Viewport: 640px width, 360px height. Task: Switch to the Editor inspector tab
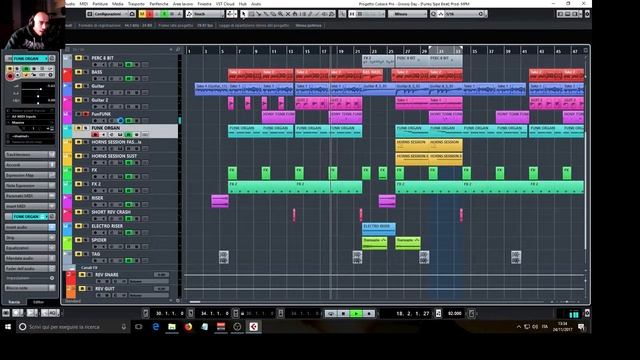[x=38, y=302]
